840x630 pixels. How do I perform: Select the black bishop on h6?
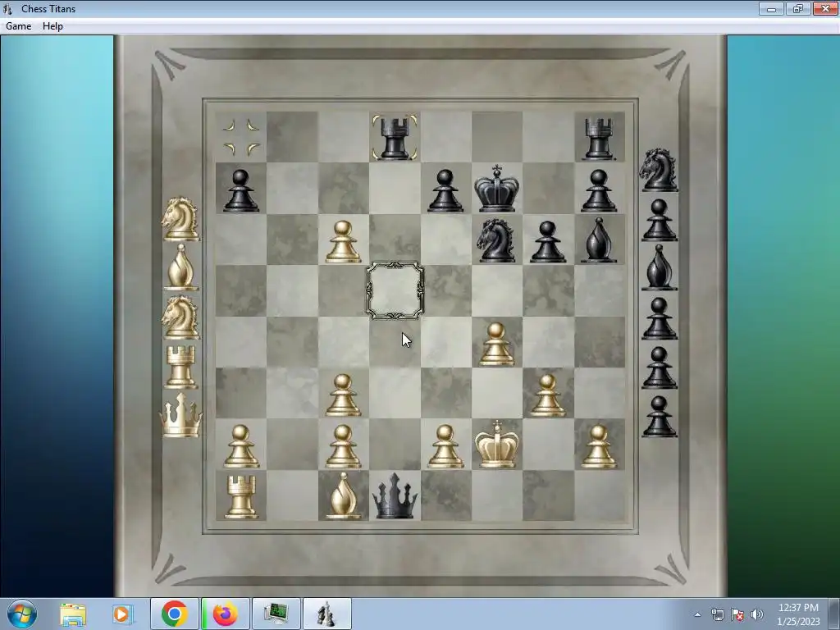pos(598,240)
